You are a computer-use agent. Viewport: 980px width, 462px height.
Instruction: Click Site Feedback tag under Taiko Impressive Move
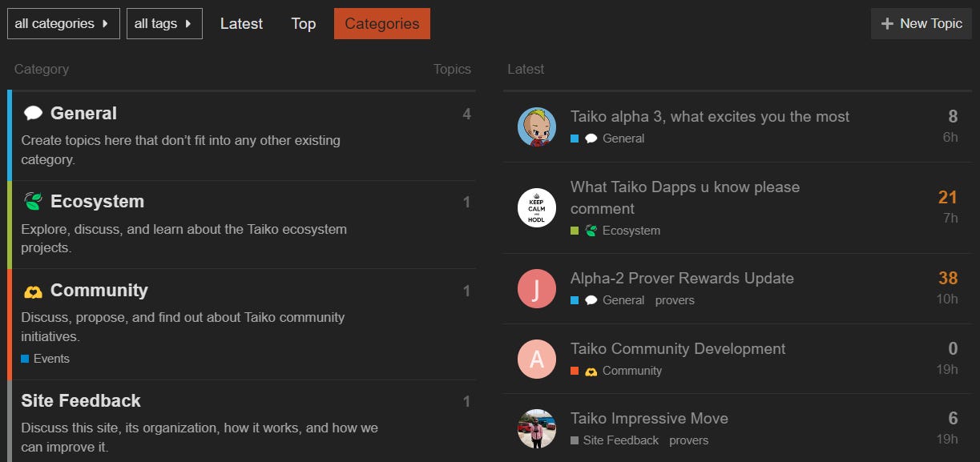[x=621, y=440]
